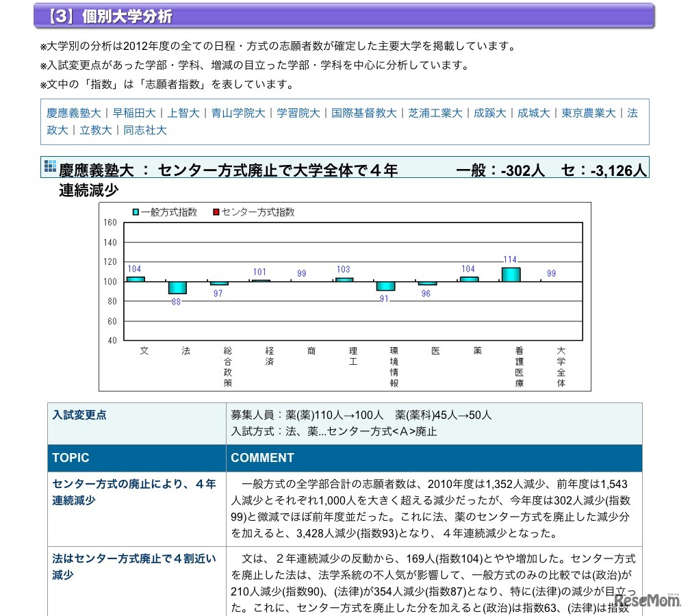Screen dimensions: 690x616
Task: Click the 薬 axis label
Action: click(x=478, y=350)
